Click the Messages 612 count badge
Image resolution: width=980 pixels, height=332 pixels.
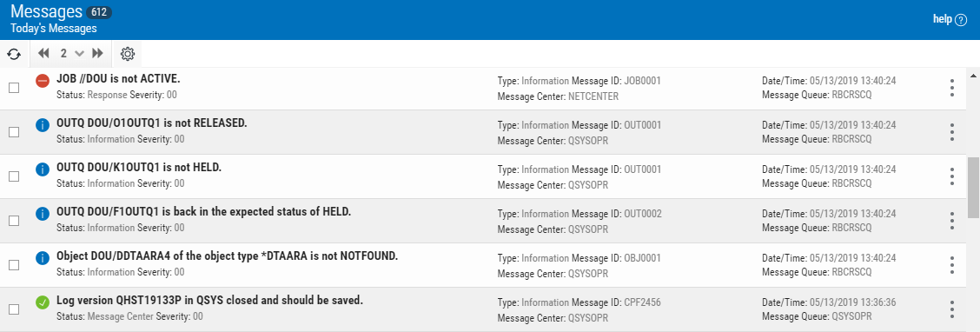[97, 12]
